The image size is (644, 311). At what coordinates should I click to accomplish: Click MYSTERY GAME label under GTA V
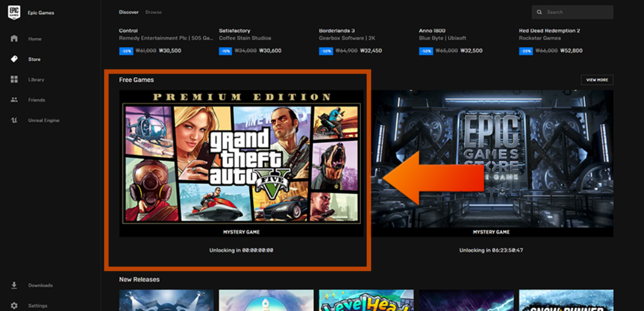pyautogui.click(x=242, y=232)
